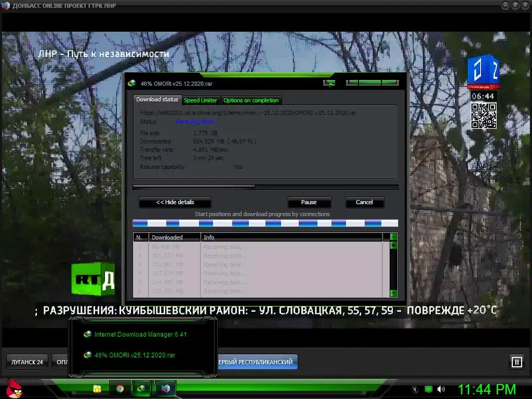Image resolution: width=532 pixels, height=399 pixels.
Task: Click the blue channel logo in video
Action: (x=483, y=71)
